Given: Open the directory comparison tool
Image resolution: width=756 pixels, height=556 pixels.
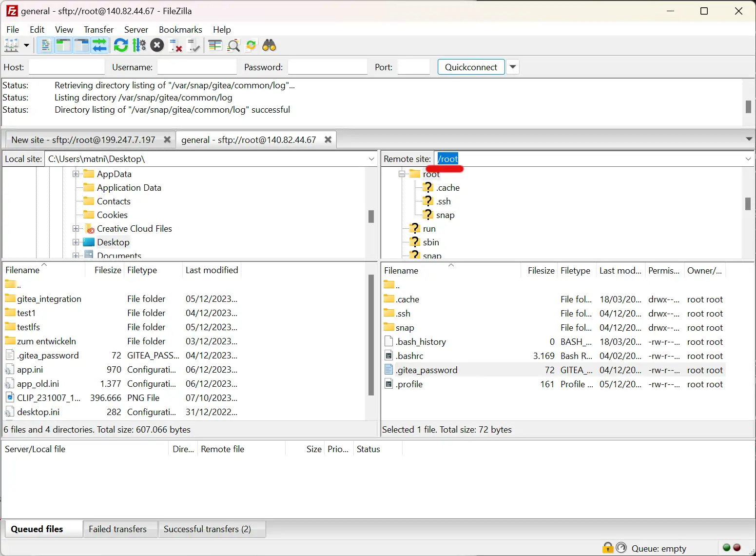Looking at the screenshot, I should coord(233,45).
